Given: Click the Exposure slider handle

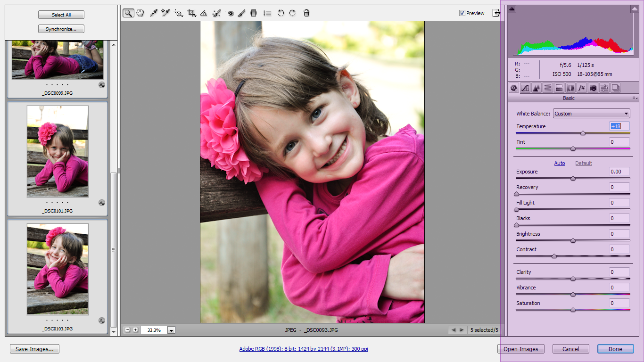Looking at the screenshot, I should [573, 179].
